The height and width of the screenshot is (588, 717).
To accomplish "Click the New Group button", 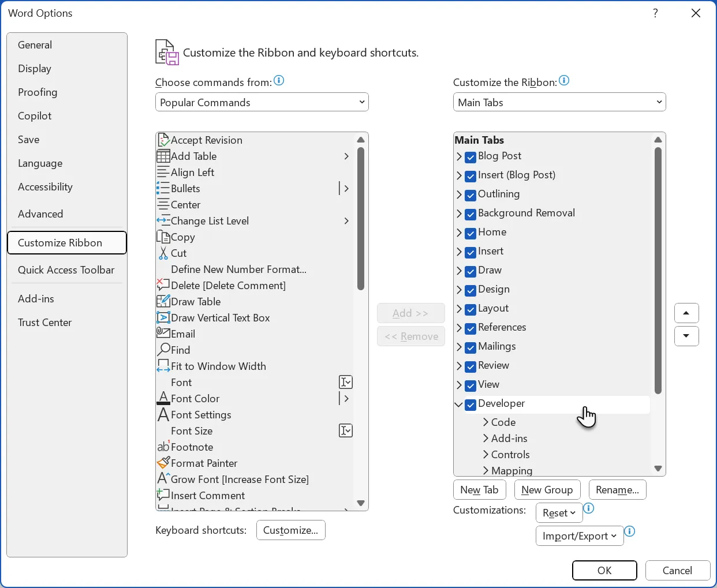I will click(x=547, y=490).
